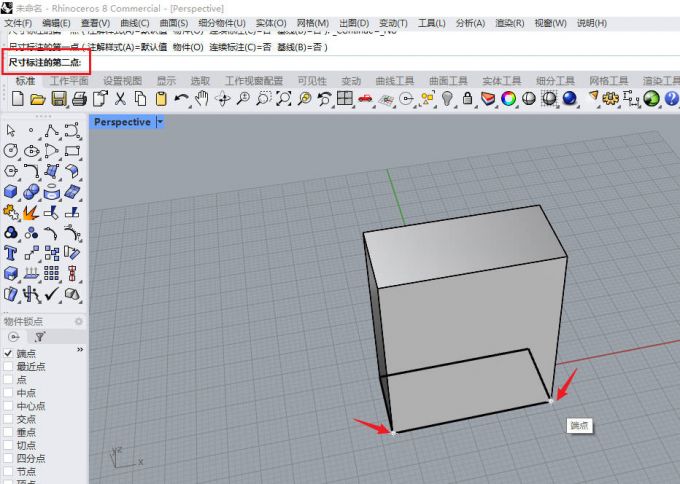
Task: Open the light bulb show/hide tool
Action: point(447,99)
